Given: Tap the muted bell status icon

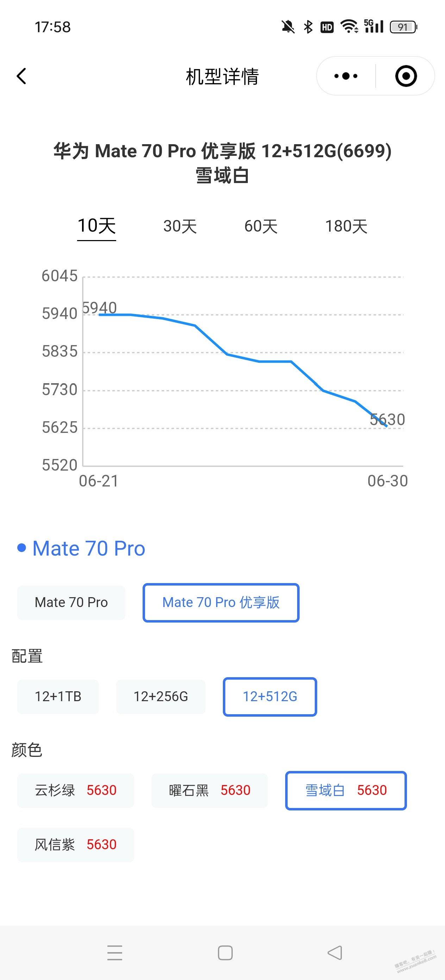Looking at the screenshot, I should coord(288,27).
